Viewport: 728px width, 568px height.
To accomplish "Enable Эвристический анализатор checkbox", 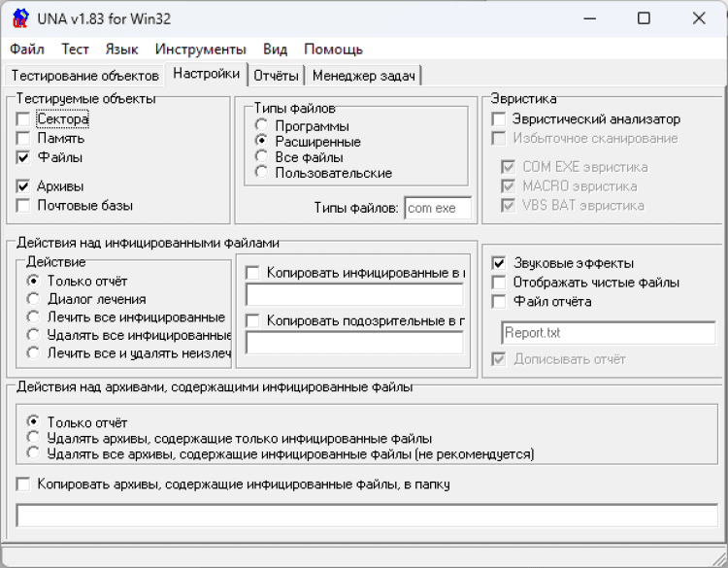I will click(499, 119).
